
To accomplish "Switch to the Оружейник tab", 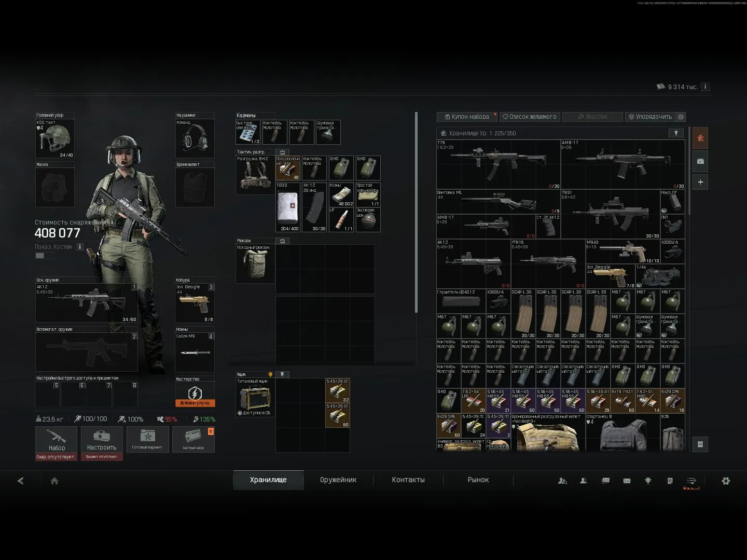I will click(338, 480).
